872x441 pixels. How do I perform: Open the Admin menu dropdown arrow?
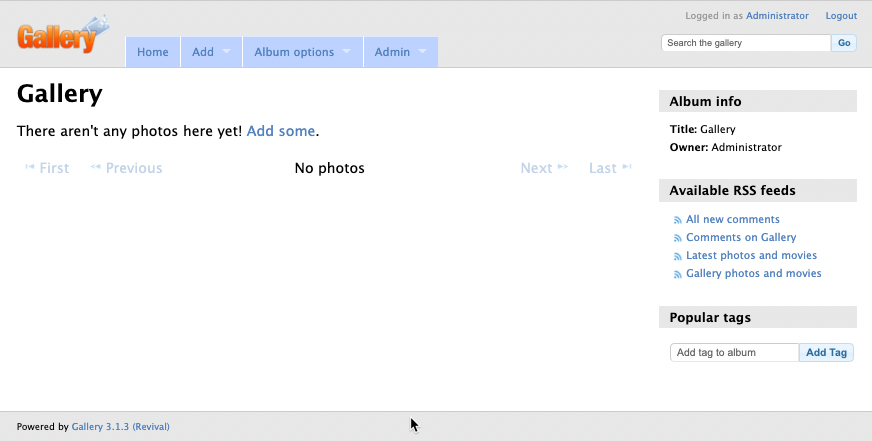(x=422, y=52)
